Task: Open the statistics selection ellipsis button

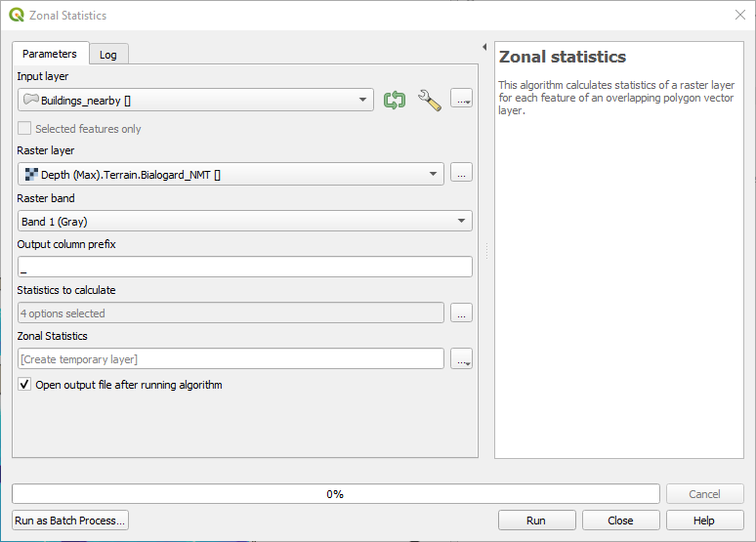Action: [462, 313]
